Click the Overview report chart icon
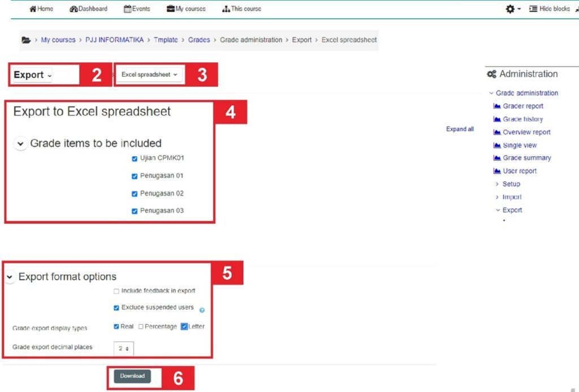 click(498, 132)
